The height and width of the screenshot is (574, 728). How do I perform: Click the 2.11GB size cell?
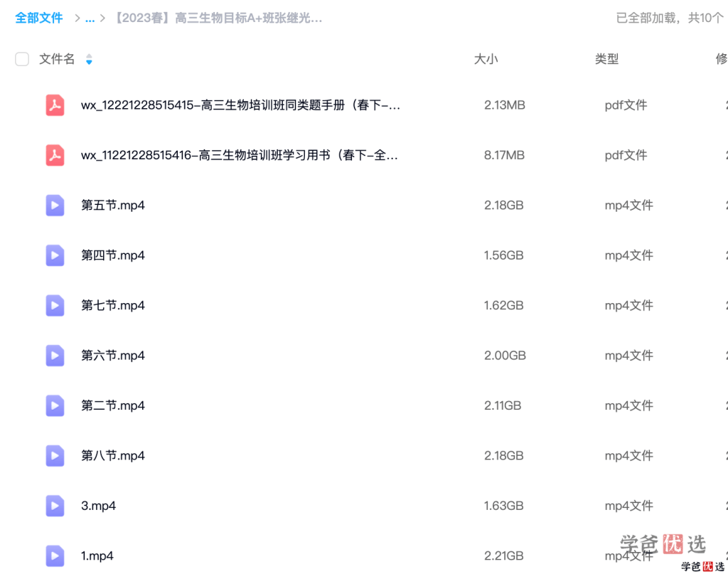click(503, 405)
